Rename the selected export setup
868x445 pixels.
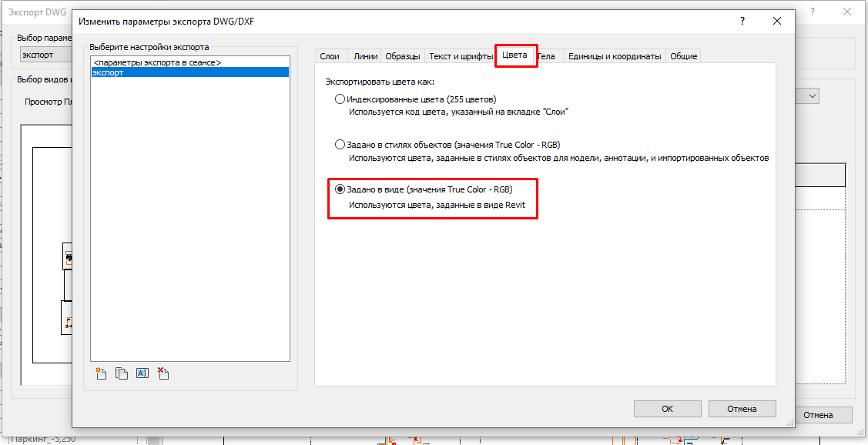tap(142, 373)
